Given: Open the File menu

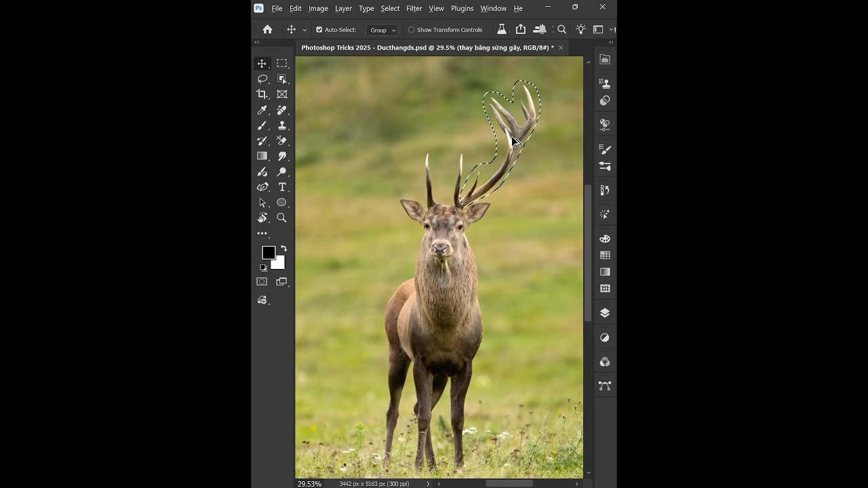Looking at the screenshot, I should point(277,8).
